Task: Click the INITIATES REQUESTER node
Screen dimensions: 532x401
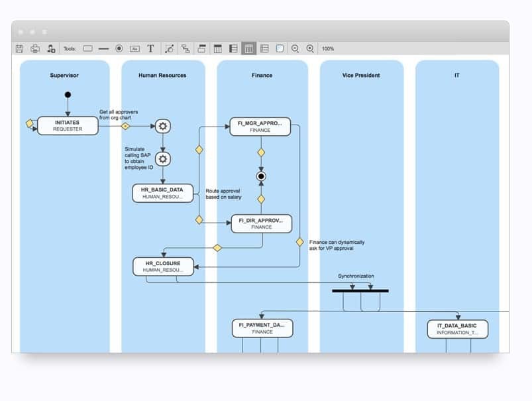Action: (x=68, y=126)
